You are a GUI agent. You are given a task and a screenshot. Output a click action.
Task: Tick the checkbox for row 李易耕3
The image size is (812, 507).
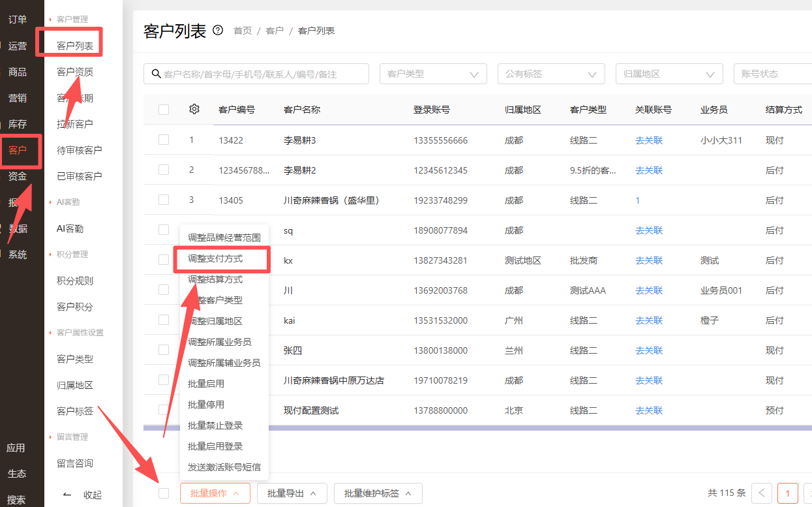point(164,140)
